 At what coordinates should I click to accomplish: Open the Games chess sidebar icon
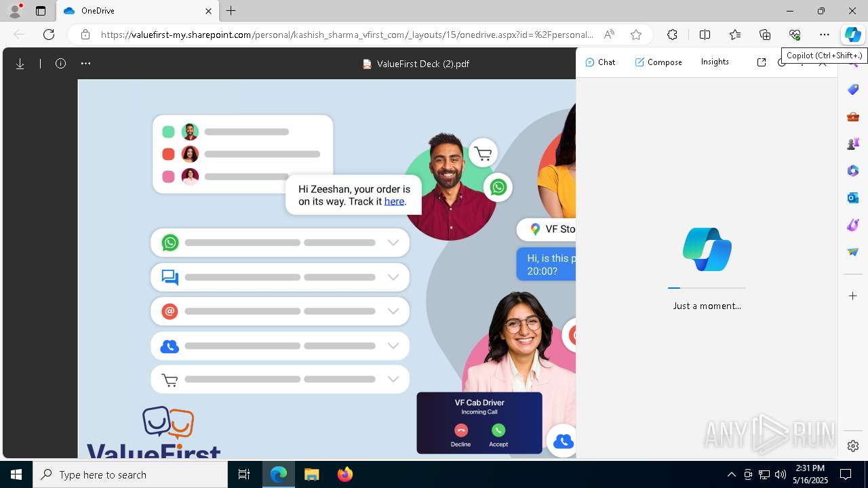(853, 144)
